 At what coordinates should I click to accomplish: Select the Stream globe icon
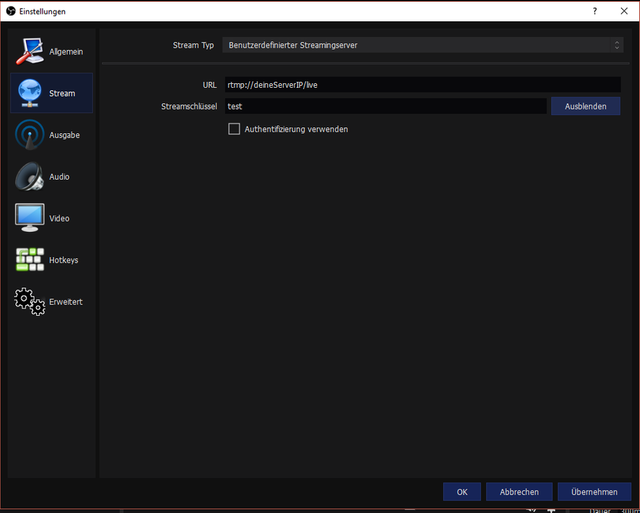(30, 93)
